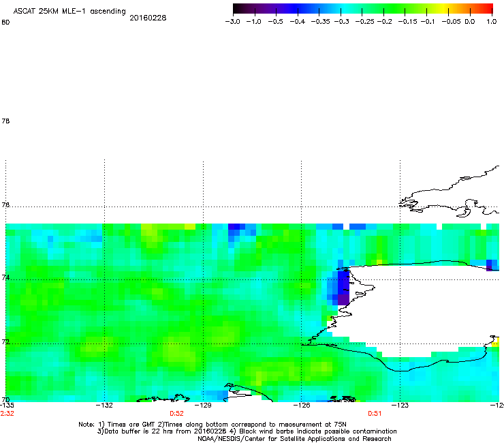
Task: Click the red time label '0:52'
Action: coord(176,414)
